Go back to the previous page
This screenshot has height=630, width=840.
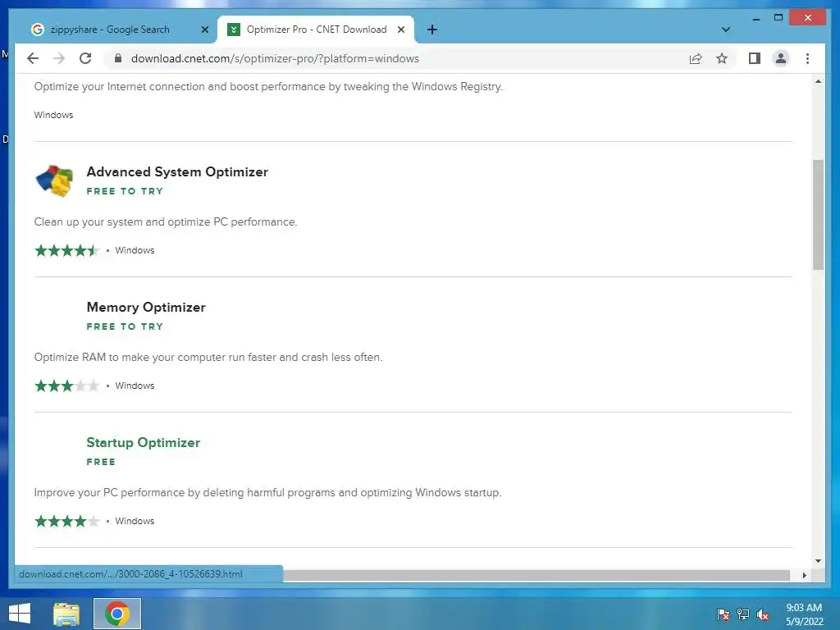33,58
